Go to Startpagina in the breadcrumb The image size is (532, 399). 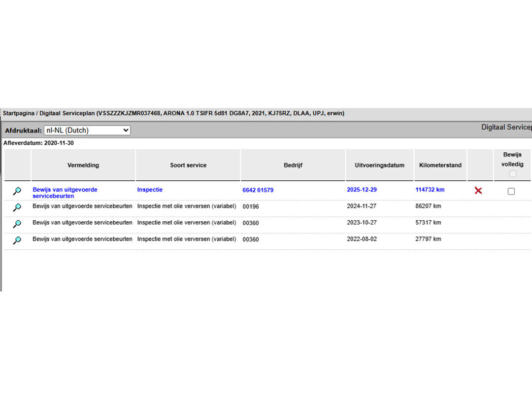pyautogui.click(x=18, y=113)
